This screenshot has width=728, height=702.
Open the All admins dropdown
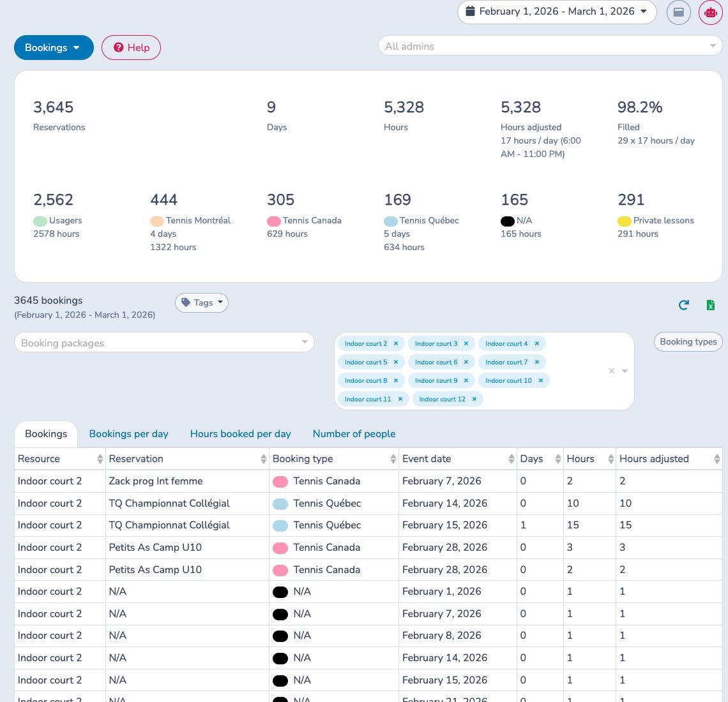550,46
